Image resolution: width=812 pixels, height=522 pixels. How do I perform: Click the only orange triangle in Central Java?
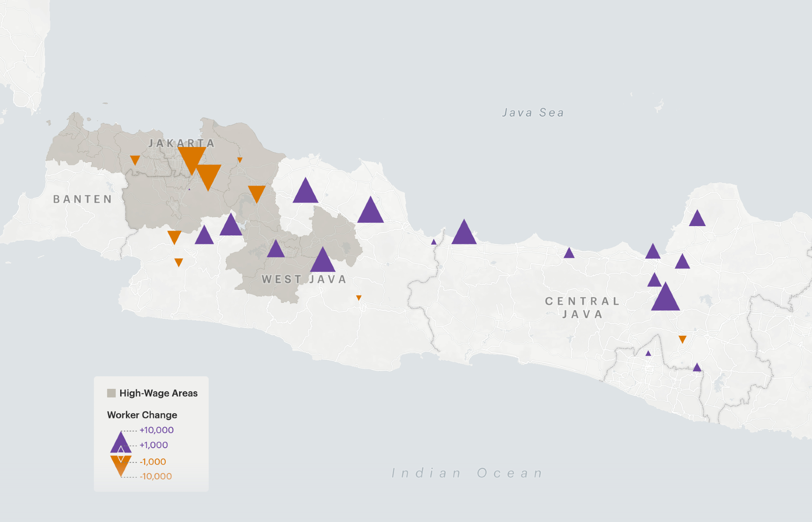[x=682, y=339]
